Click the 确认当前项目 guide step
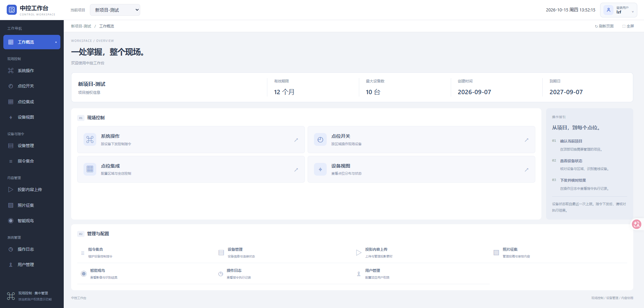644x308 pixels. 571,141
